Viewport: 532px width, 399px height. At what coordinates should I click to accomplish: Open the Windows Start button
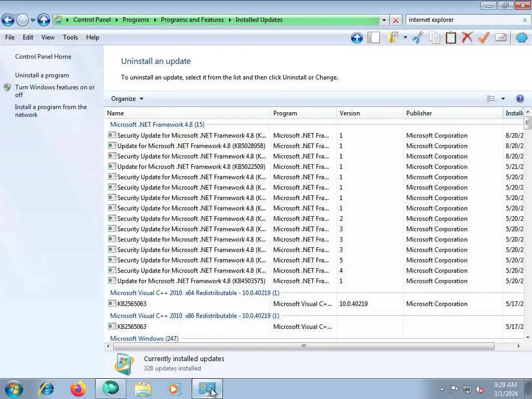(14, 389)
